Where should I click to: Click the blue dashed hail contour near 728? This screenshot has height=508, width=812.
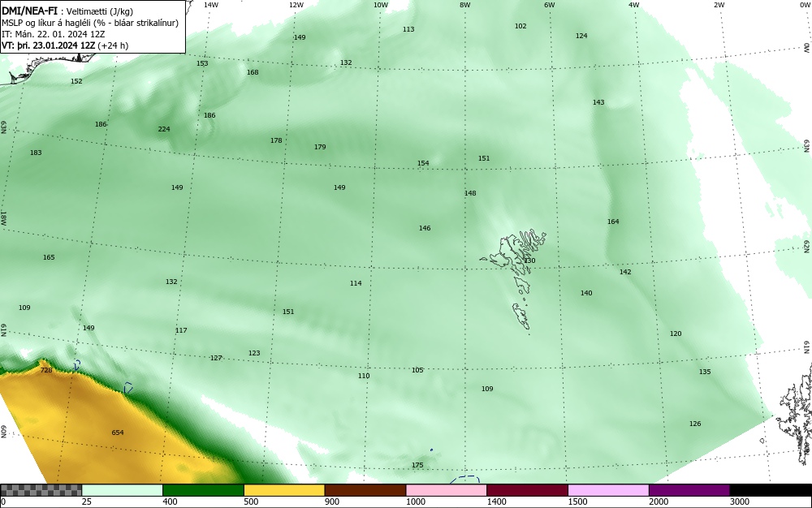(x=76, y=365)
